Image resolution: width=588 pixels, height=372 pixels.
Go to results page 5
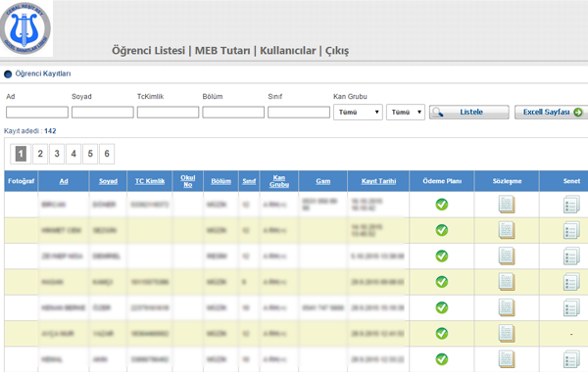(90, 154)
